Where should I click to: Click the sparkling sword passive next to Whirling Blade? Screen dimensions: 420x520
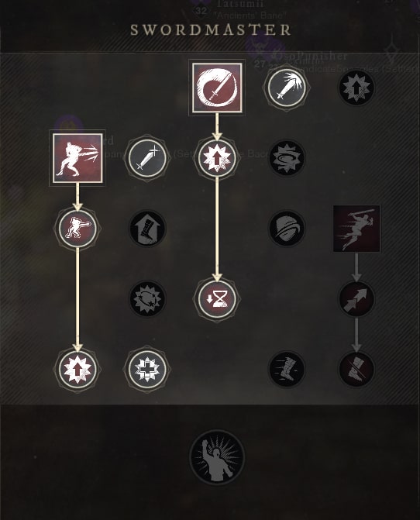click(287, 88)
